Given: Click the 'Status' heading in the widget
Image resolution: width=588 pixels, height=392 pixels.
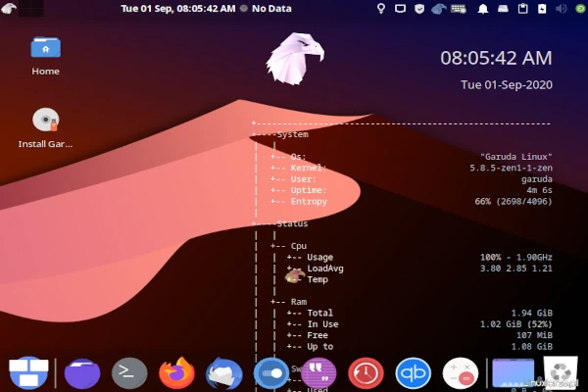Looking at the screenshot, I should pos(292,223).
